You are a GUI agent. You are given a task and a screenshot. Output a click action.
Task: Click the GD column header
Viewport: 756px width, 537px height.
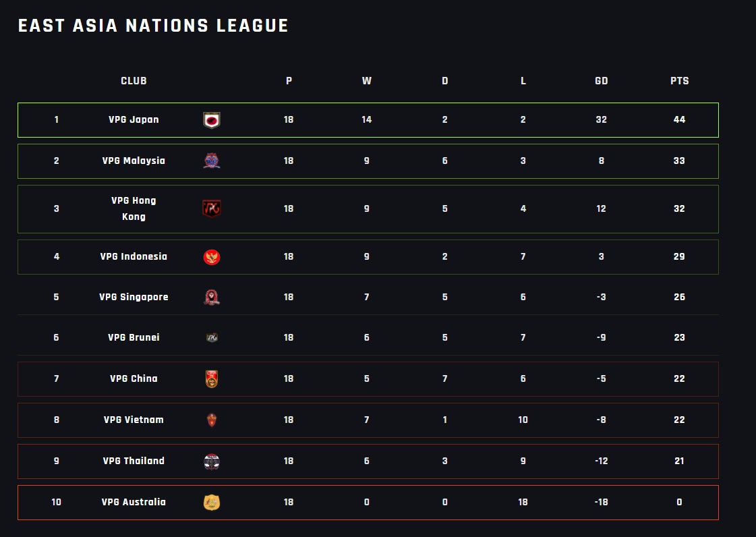601,81
